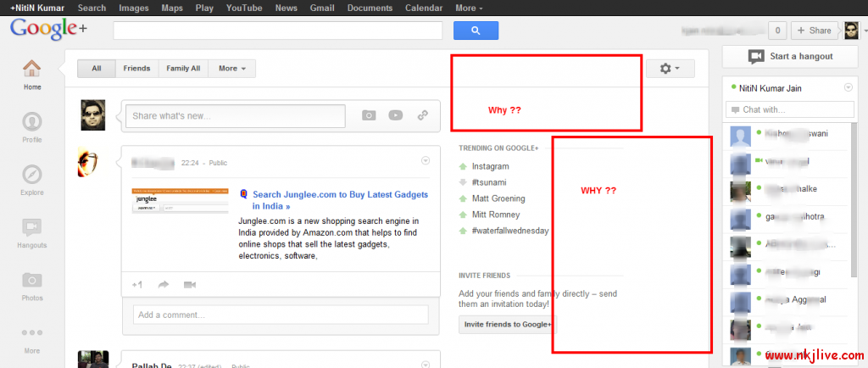The height and width of the screenshot is (368, 868).
Task: Select the Friends stream tab
Action: (x=136, y=69)
